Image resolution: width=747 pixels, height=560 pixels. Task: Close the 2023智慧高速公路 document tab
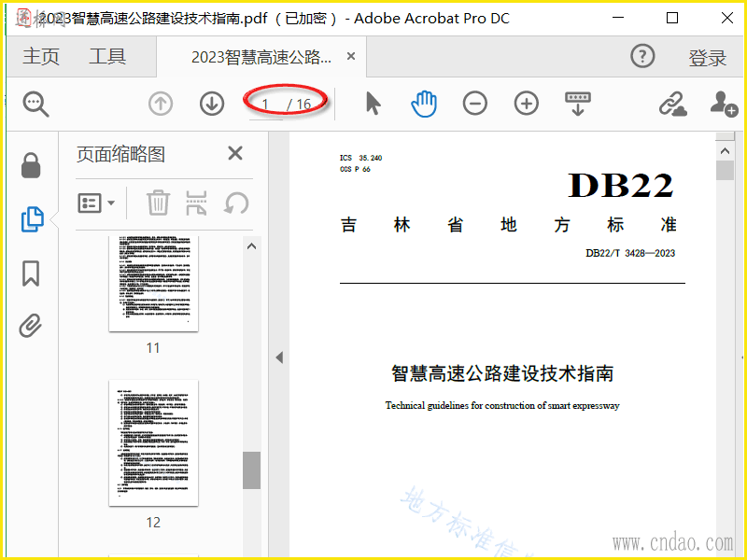(x=351, y=56)
